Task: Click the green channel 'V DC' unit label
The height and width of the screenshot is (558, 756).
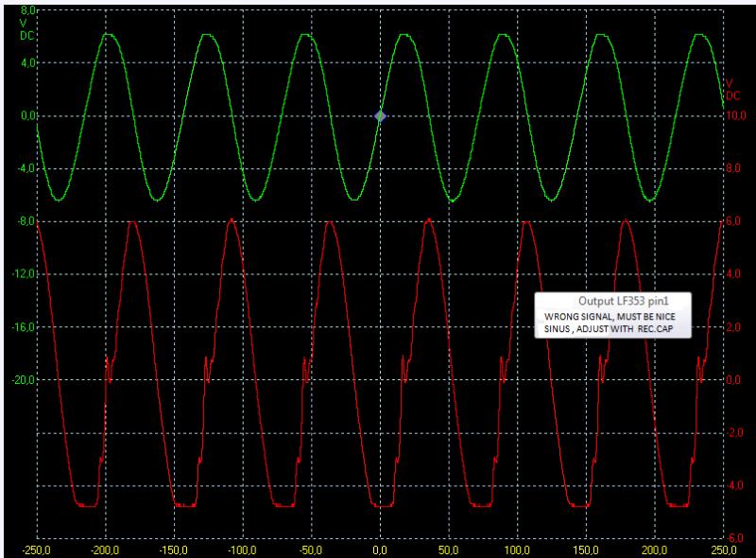Action: pyautogui.click(x=27, y=30)
